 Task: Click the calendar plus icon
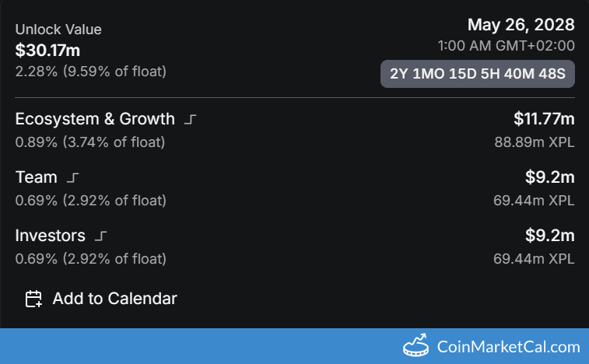tap(33, 299)
